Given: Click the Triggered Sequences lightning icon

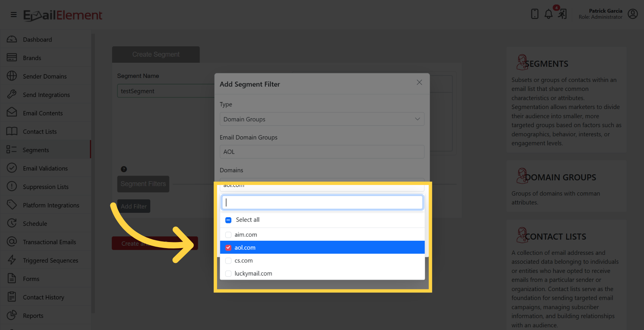Looking at the screenshot, I should tap(12, 260).
